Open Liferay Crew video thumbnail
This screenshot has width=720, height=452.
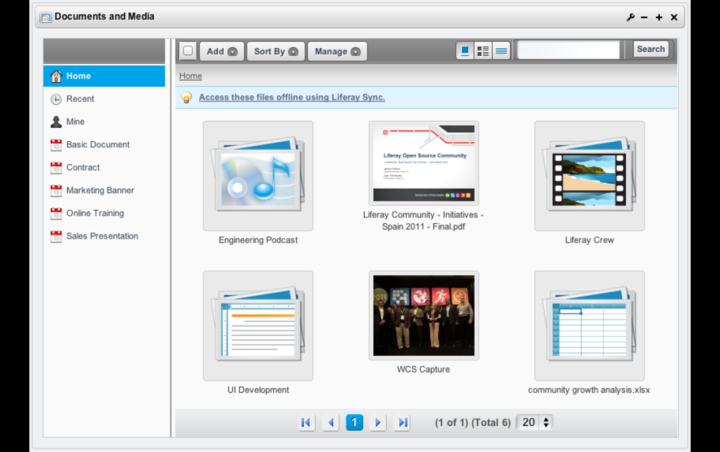(x=590, y=176)
